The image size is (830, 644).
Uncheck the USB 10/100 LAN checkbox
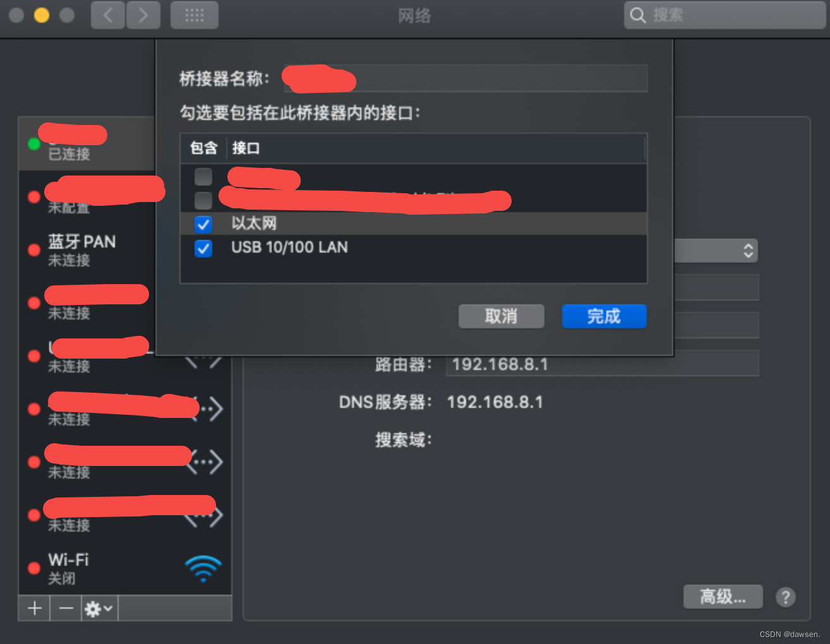pos(203,248)
